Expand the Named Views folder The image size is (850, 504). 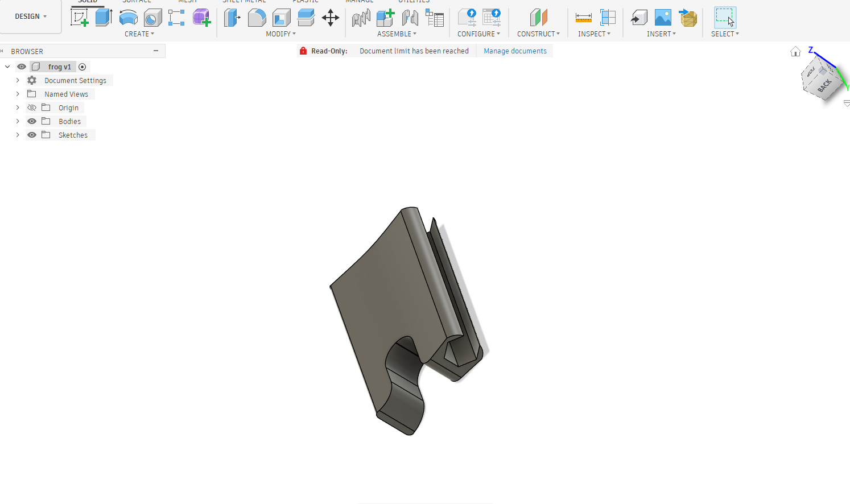pos(18,94)
